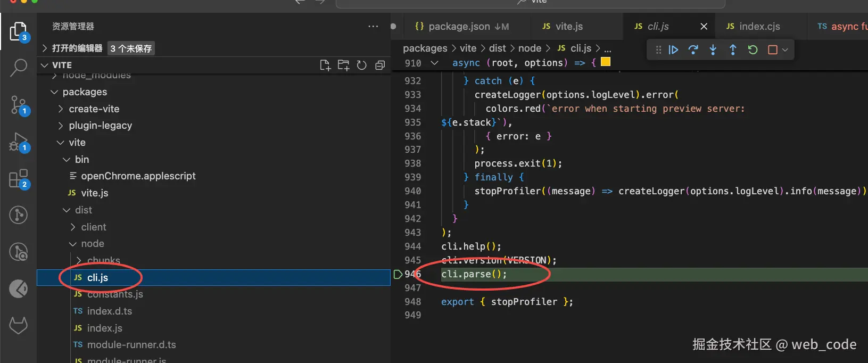Click packages in the breadcrumb path

coord(425,48)
